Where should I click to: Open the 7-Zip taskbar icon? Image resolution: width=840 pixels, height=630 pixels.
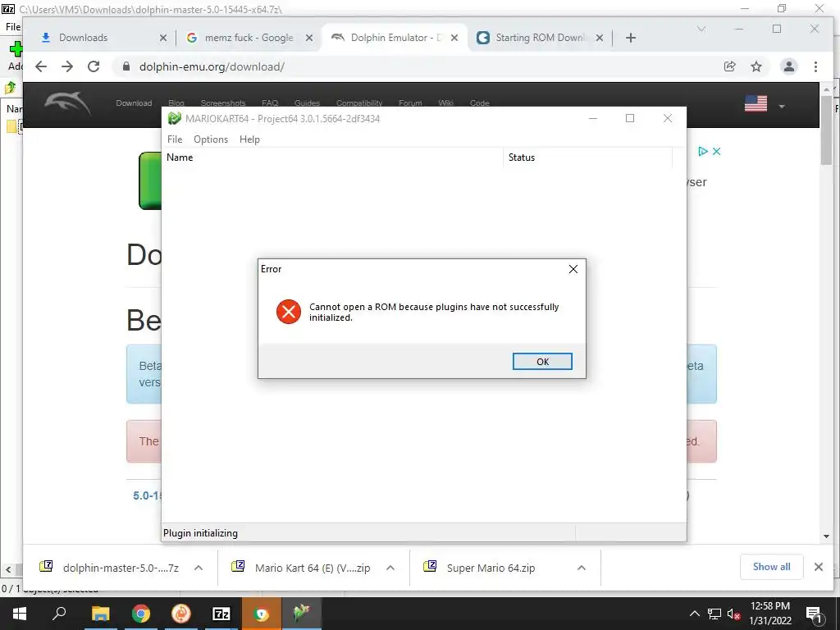point(221,614)
